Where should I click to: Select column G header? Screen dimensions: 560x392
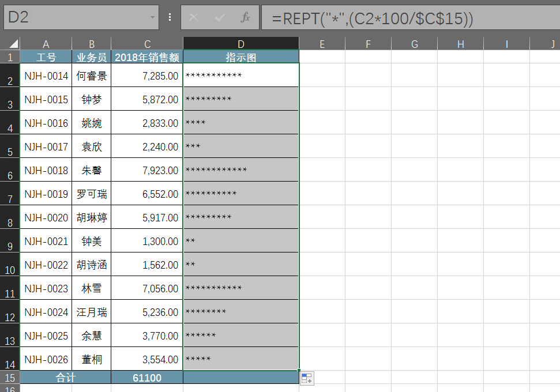click(414, 44)
